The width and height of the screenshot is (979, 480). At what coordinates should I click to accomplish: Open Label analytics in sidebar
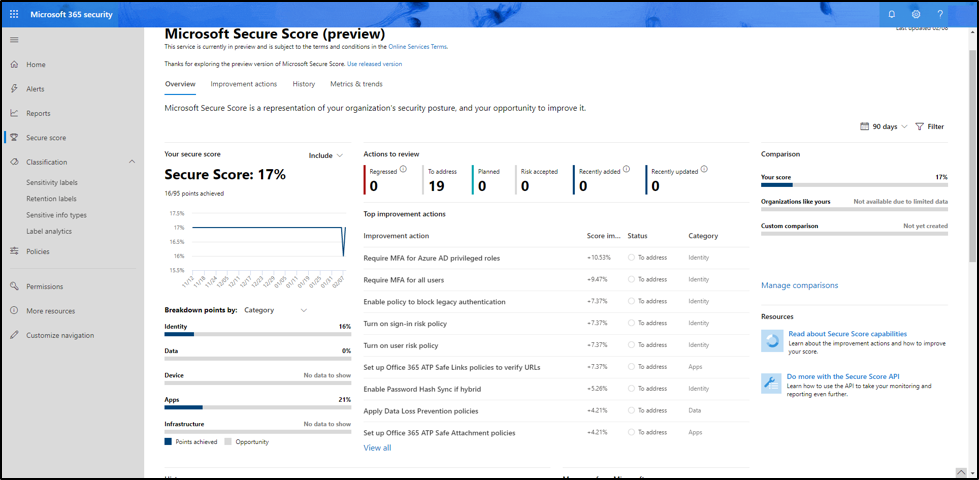[x=49, y=231]
